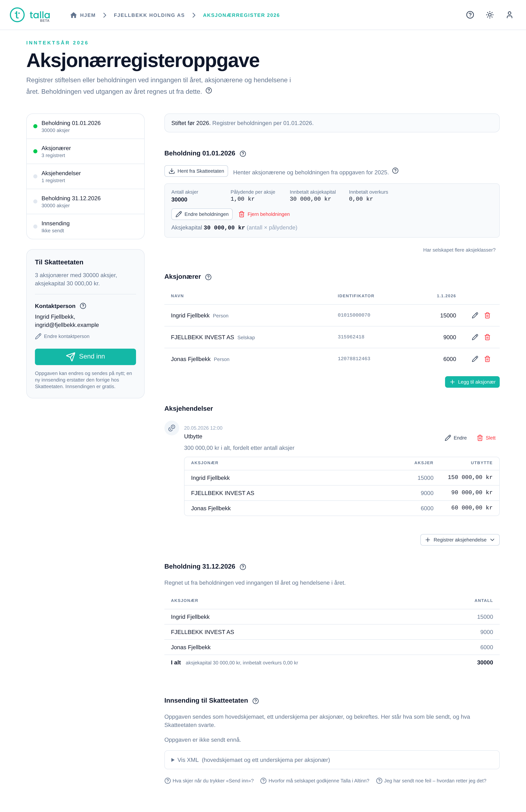Click help icon after Hent fra Skatteetaten text

tap(395, 171)
